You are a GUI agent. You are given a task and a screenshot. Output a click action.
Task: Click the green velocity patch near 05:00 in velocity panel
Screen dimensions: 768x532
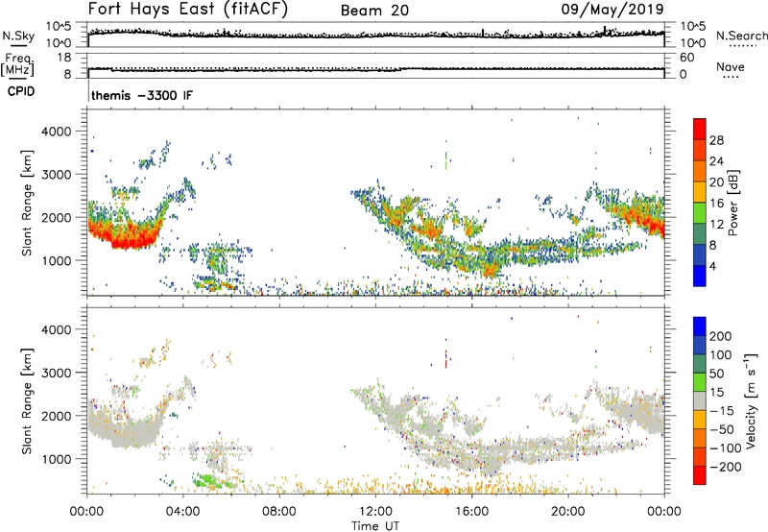(x=209, y=480)
